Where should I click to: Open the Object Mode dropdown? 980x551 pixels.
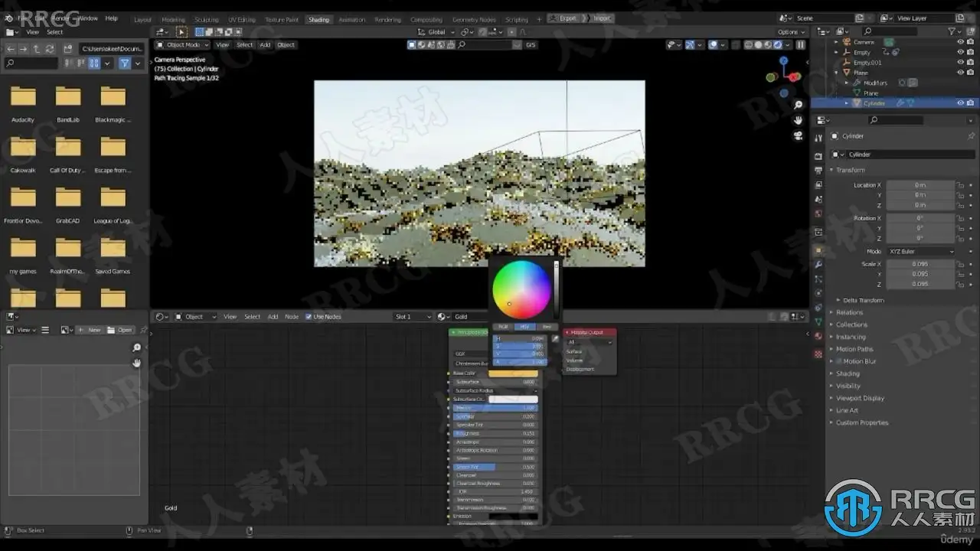tap(184, 44)
